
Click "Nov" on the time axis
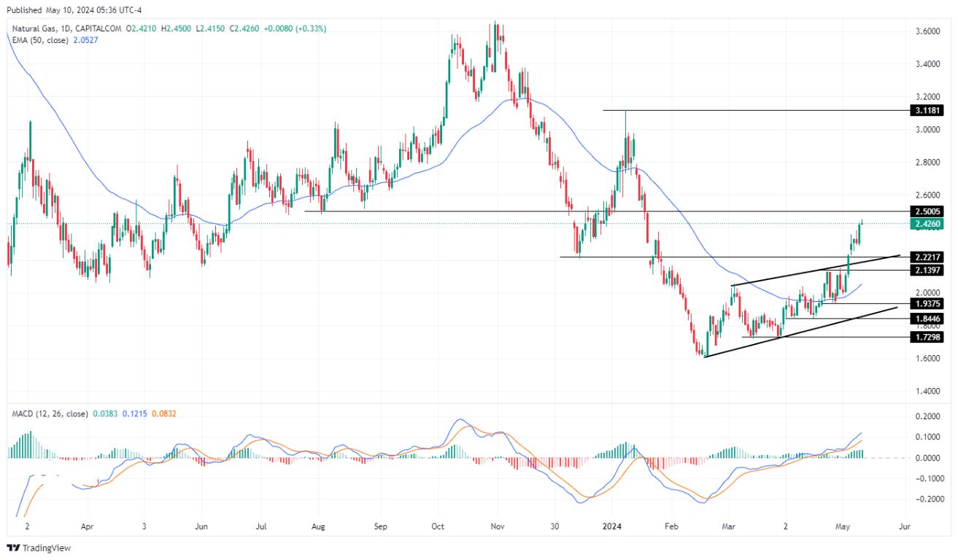click(498, 525)
